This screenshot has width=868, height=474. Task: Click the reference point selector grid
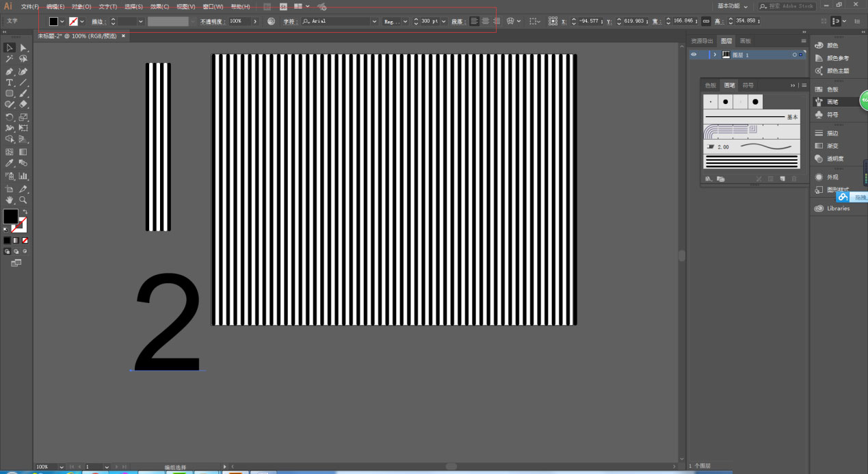(x=553, y=21)
